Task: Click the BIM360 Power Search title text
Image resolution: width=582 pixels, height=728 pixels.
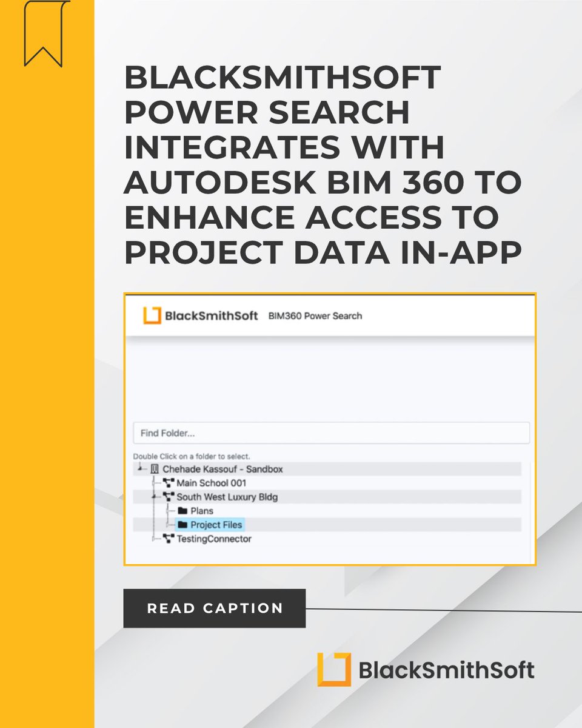Action: tap(315, 315)
